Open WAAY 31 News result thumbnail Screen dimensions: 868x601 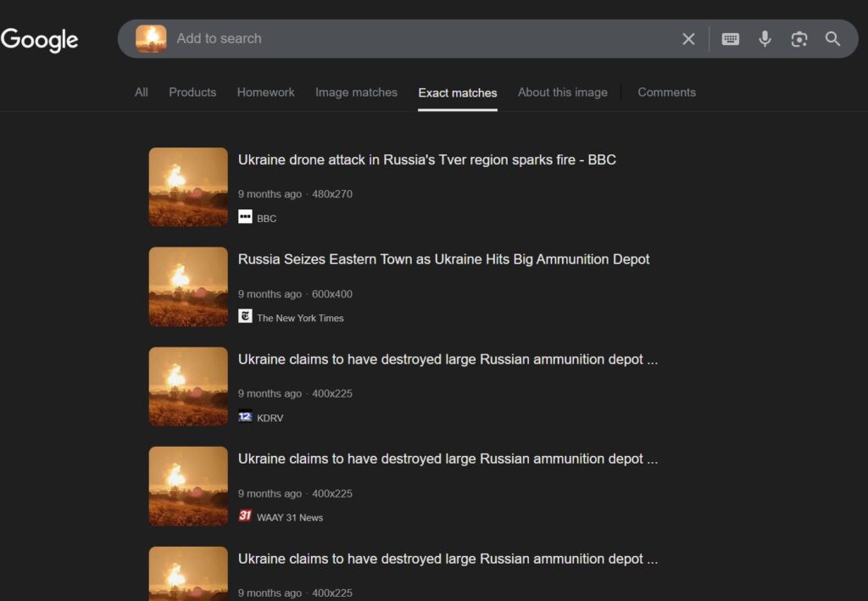[x=188, y=486]
